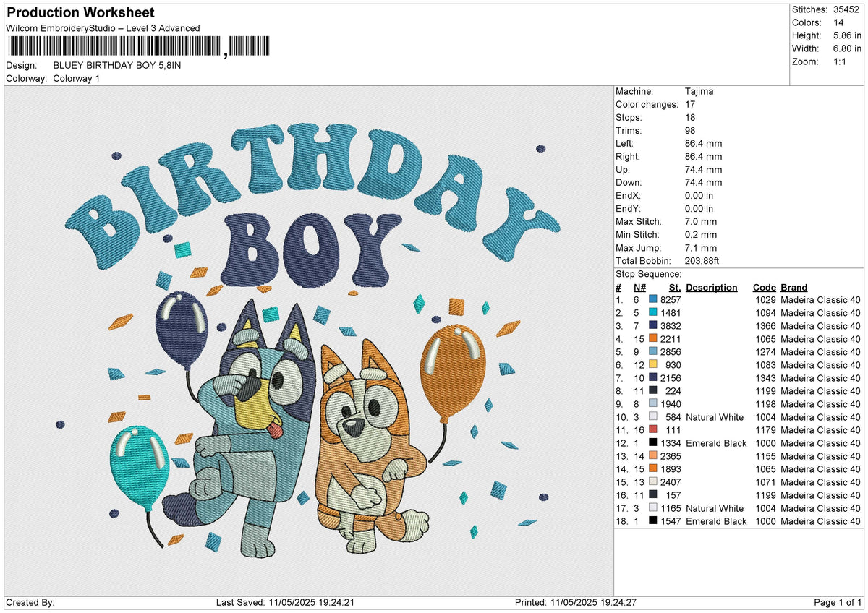
Task: Select the Max Stitch value '7.0 mm'
Action: click(701, 221)
